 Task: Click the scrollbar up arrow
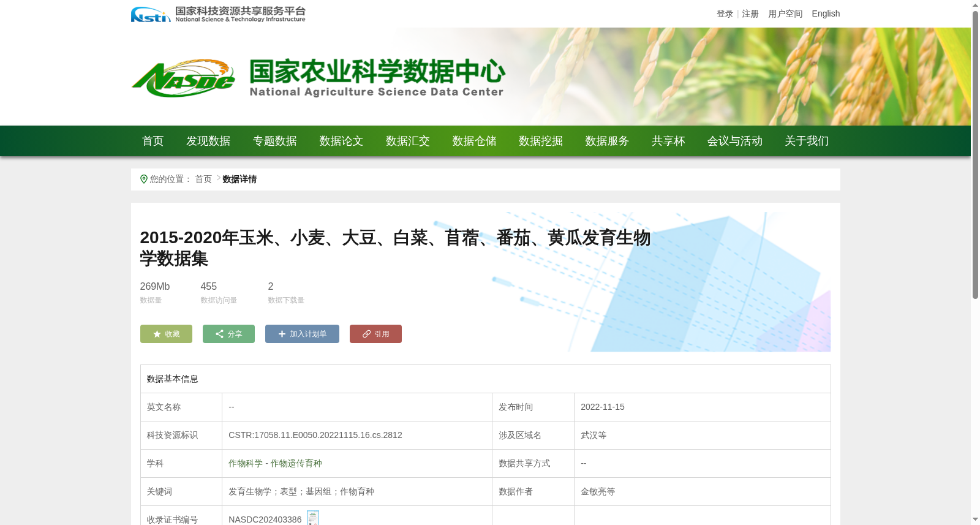pos(975,5)
